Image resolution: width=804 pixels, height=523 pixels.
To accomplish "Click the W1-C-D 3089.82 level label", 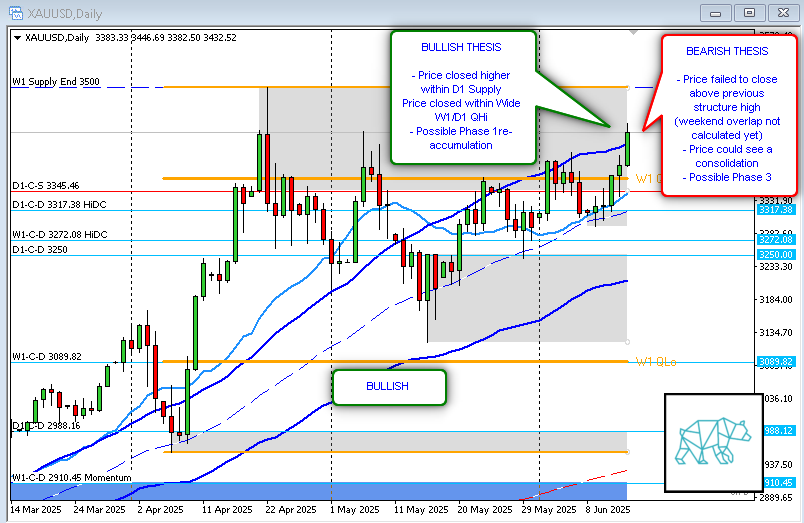I will (46, 356).
